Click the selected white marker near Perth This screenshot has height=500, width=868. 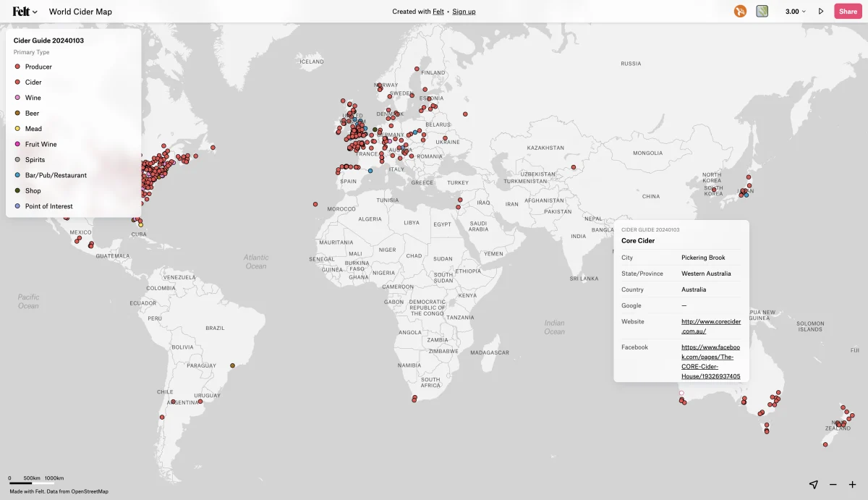click(x=681, y=393)
